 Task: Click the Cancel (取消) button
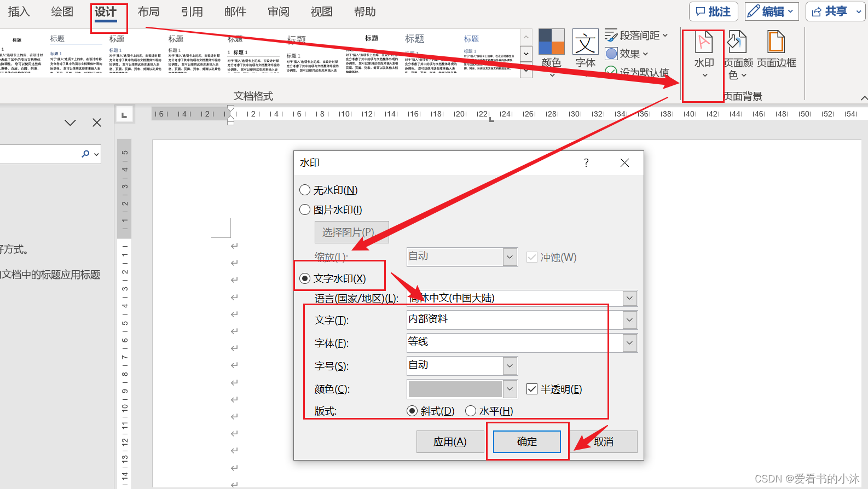(x=604, y=442)
